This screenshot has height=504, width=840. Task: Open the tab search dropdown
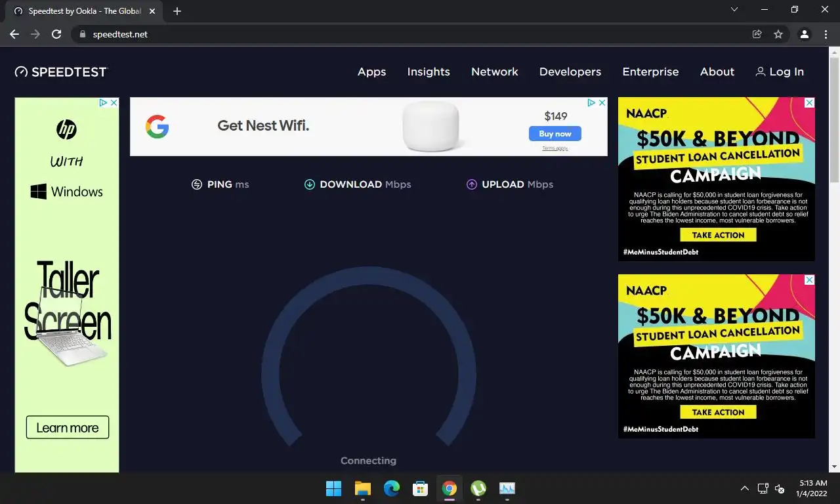tap(734, 10)
